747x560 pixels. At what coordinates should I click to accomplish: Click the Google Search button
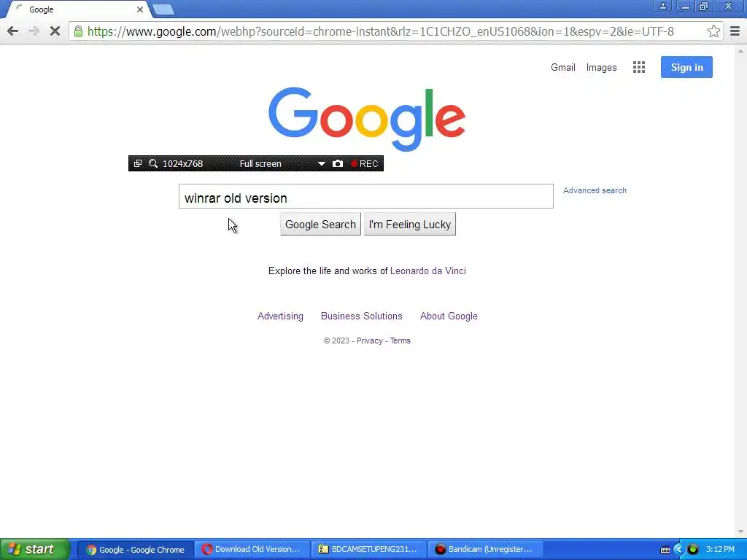pyautogui.click(x=320, y=225)
